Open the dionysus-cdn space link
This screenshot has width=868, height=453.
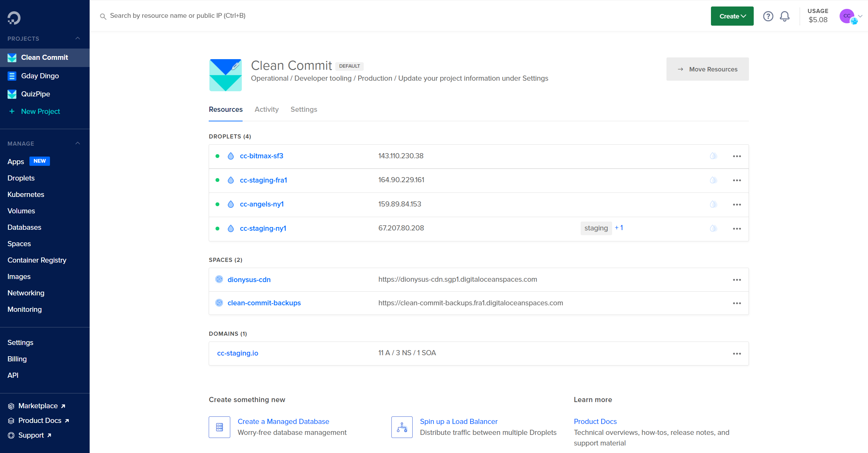[249, 280]
